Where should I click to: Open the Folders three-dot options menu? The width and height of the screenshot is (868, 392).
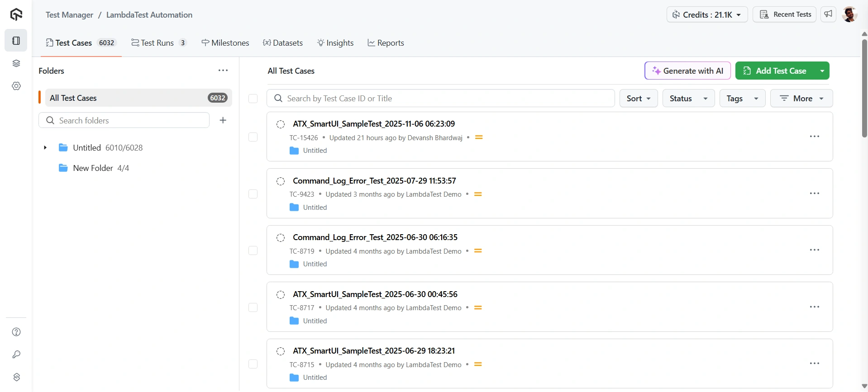click(223, 71)
